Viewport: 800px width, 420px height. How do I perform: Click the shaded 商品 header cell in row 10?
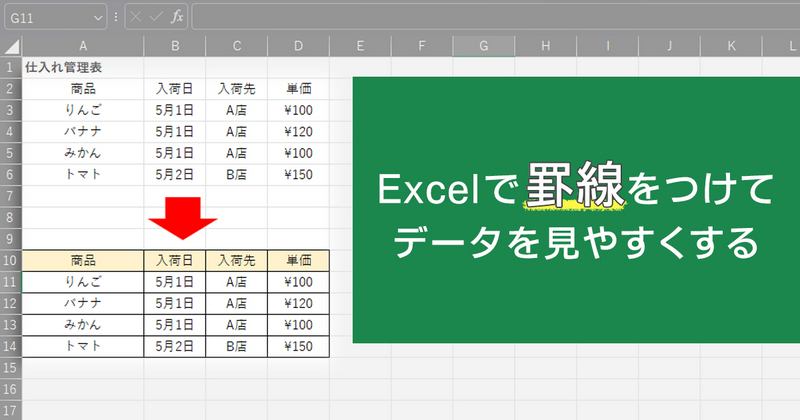click(83, 260)
